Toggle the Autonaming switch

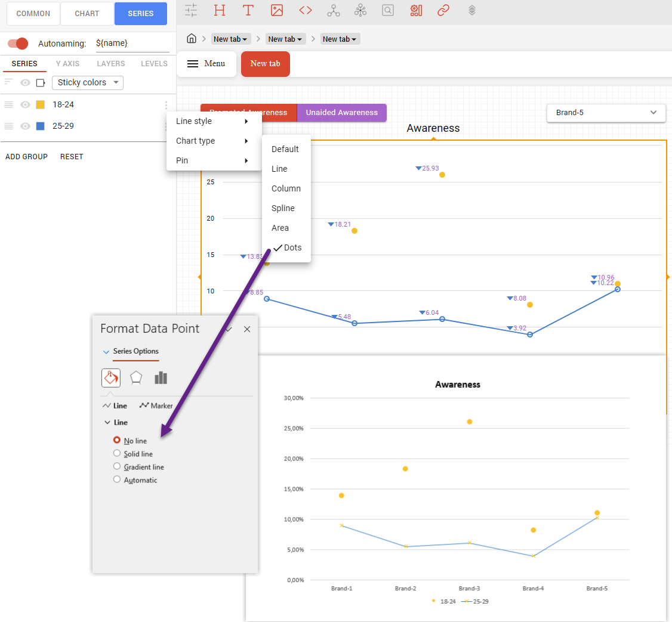tap(18, 44)
